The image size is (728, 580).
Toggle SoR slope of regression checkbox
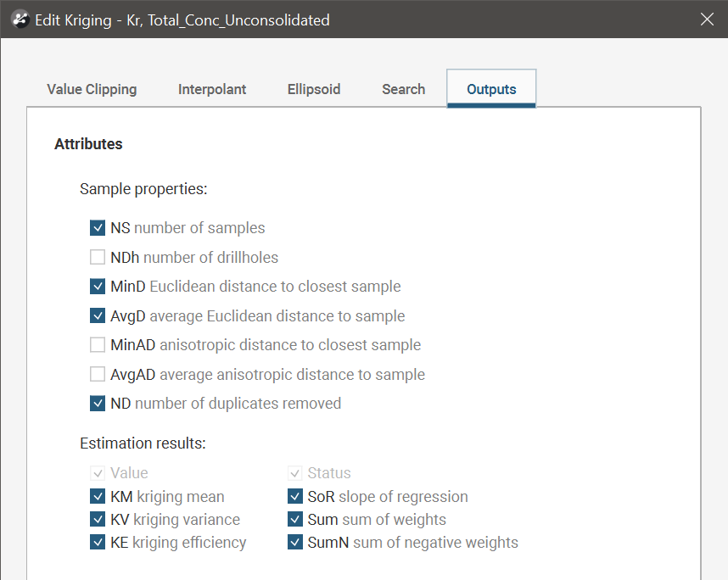pos(295,497)
